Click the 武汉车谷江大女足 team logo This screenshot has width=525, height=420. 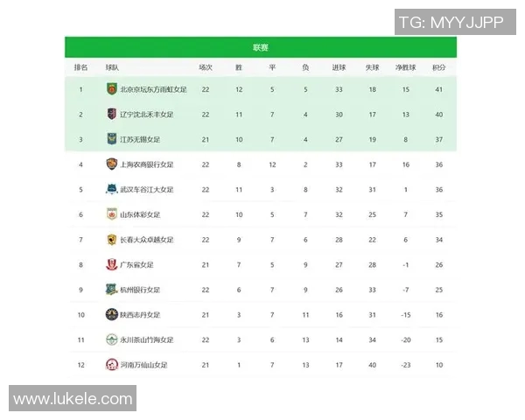tap(111, 189)
